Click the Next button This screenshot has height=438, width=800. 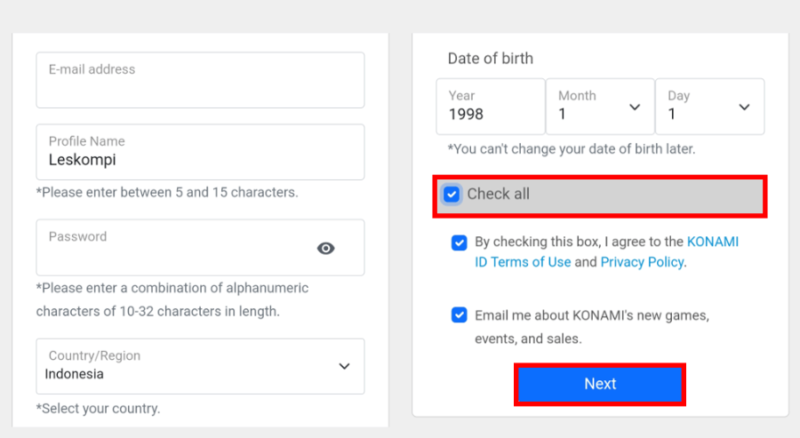[599, 384]
